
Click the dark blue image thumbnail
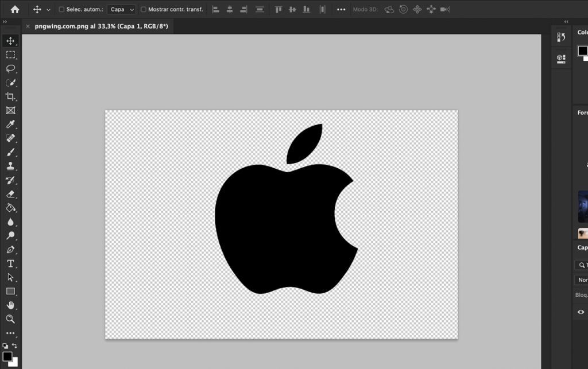click(583, 207)
